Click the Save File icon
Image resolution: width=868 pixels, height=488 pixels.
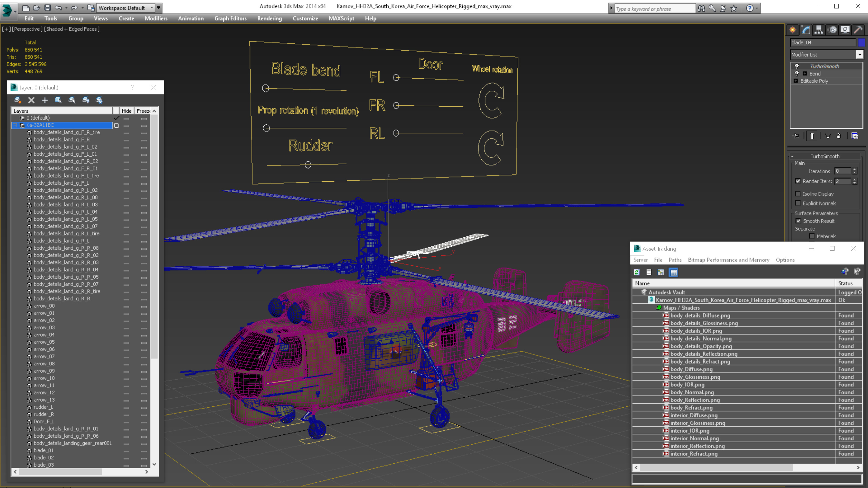pos(48,8)
